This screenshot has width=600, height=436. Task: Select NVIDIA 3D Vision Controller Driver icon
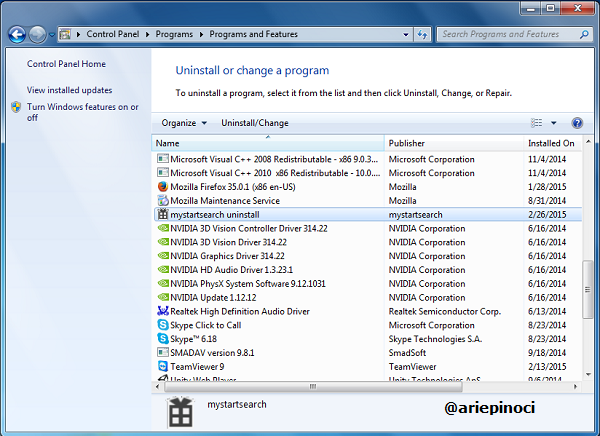(163, 228)
